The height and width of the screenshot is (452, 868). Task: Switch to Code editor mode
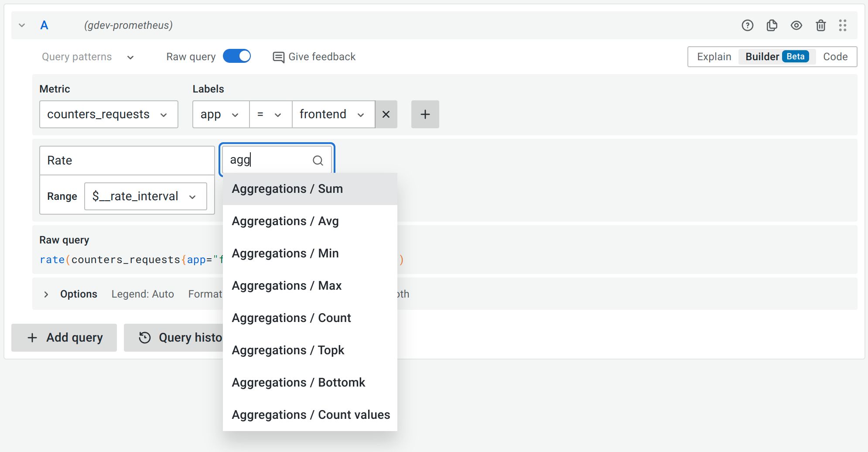tap(835, 57)
